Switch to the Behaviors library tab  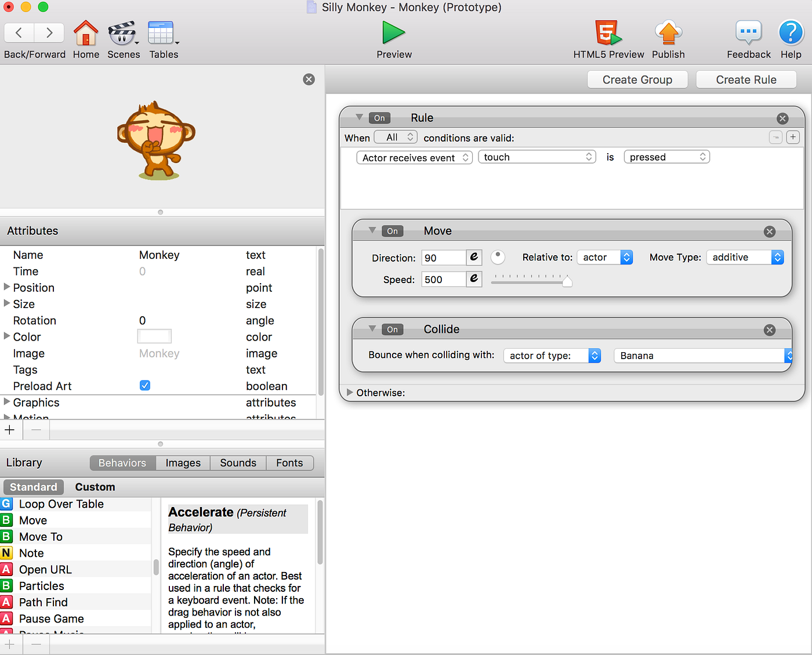coord(122,463)
